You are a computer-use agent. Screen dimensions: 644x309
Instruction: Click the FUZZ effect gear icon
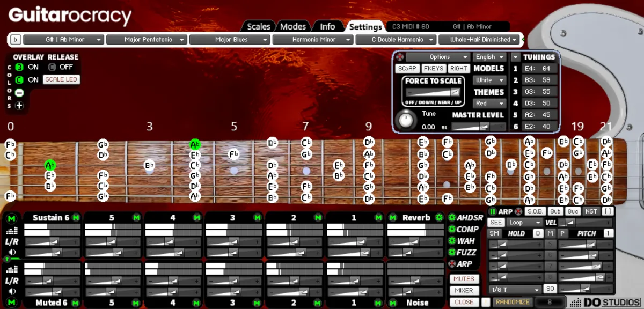click(x=451, y=252)
